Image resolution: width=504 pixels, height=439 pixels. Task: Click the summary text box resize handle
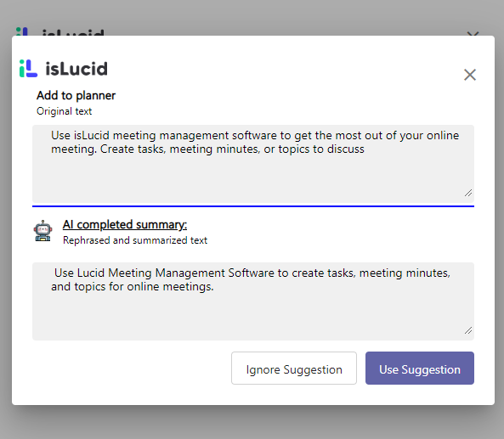pos(468,330)
